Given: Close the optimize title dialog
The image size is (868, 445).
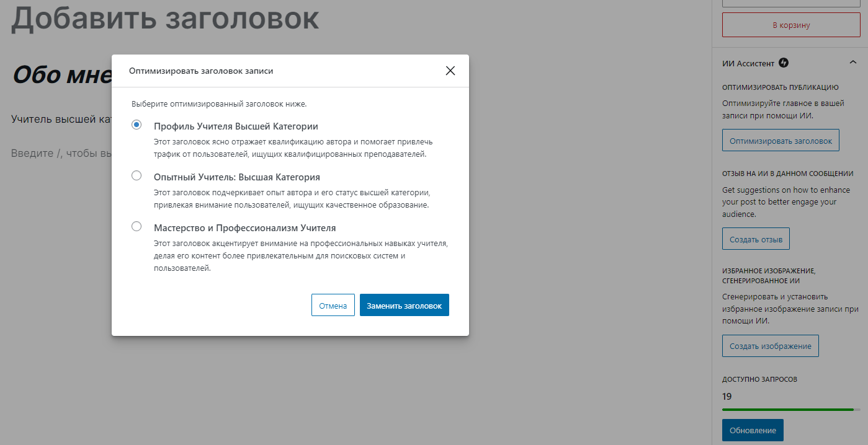Looking at the screenshot, I should pos(450,71).
